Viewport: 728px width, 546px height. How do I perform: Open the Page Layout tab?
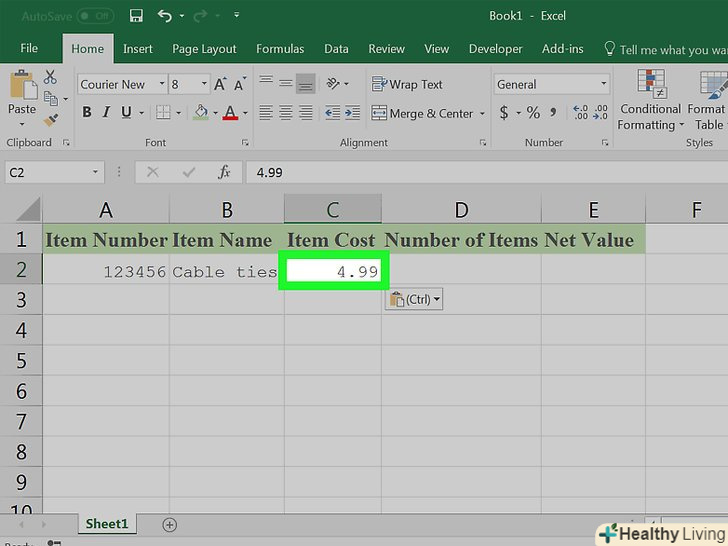click(x=204, y=49)
